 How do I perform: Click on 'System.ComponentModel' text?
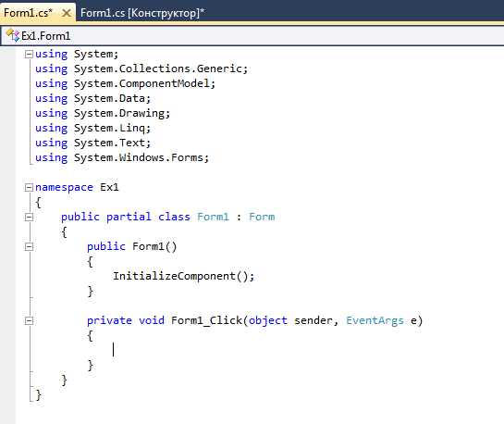click(x=141, y=83)
